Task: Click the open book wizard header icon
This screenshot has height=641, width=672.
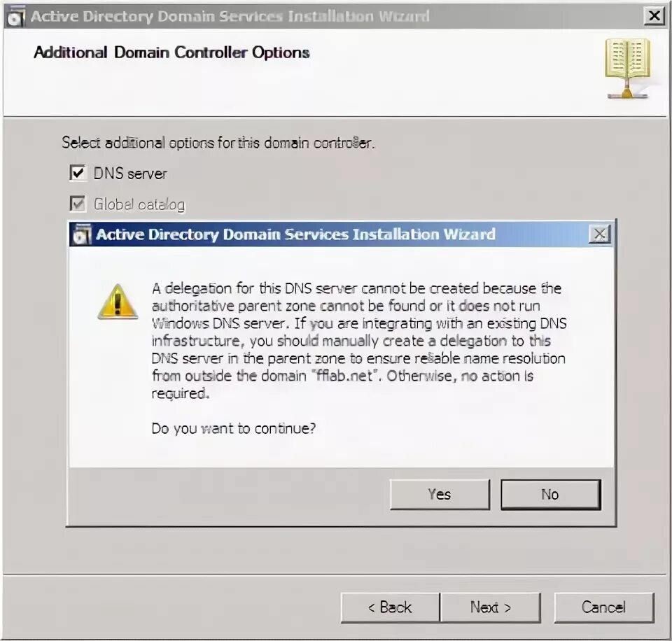Action: (628, 68)
